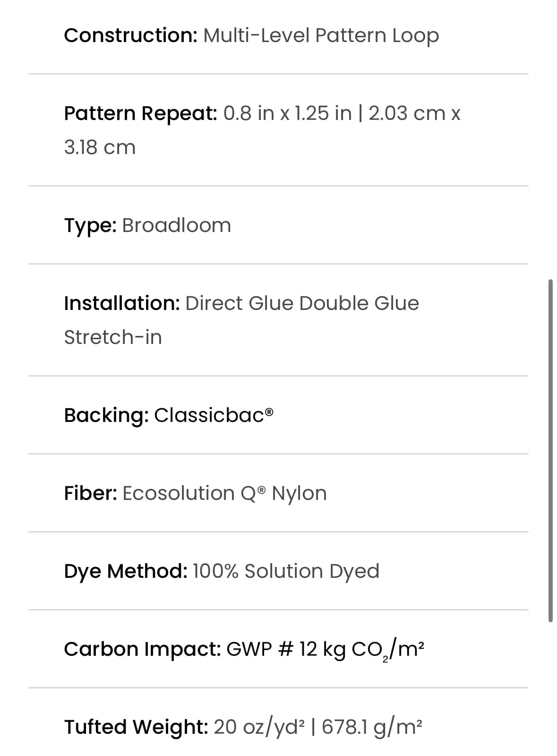Select 100% Solution Dyed value
Viewport: 557px width, 756px height.
[x=286, y=572]
